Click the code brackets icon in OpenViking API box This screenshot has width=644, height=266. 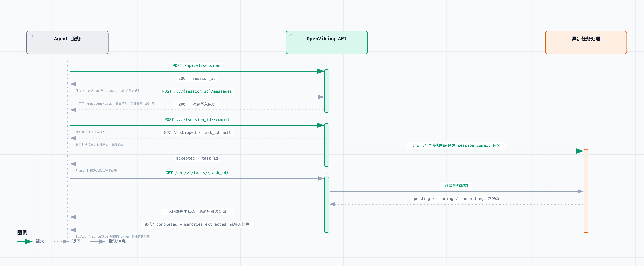[x=291, y=36]
